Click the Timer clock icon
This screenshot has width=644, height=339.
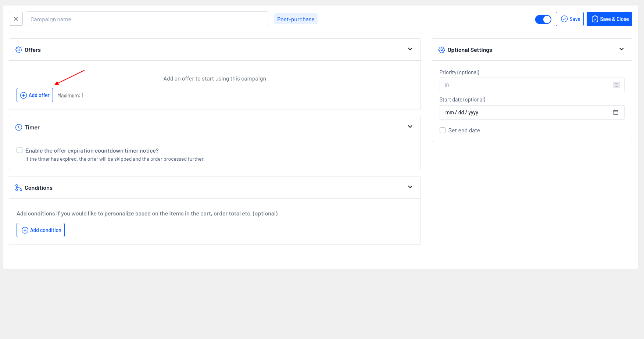[x=19, y=127]
